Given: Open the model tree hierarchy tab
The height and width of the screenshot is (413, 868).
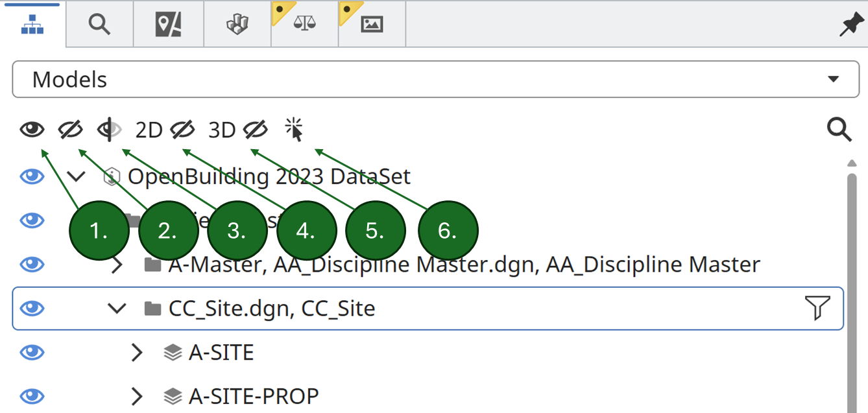Looking at the screenshot, I should click(32, 25).
